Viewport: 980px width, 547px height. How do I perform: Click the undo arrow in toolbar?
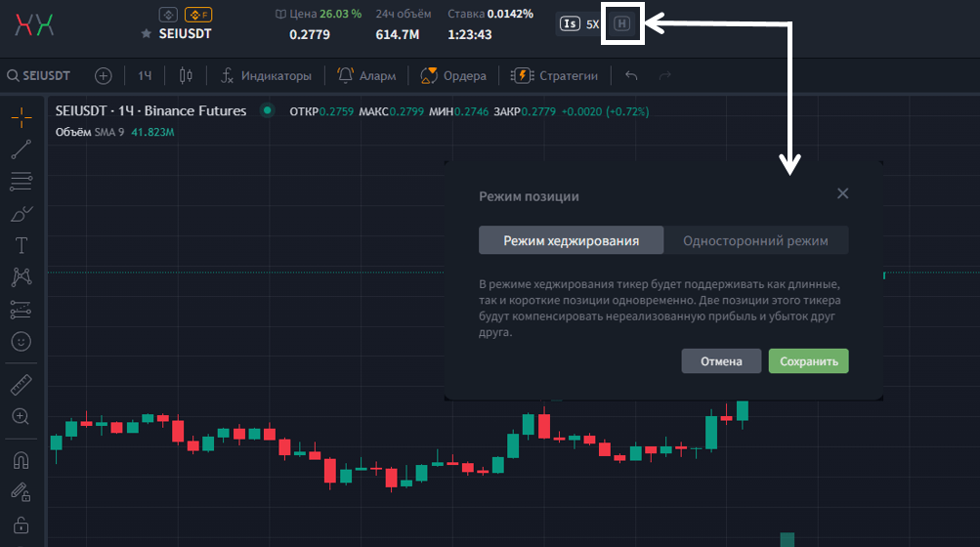coord(631,75)
